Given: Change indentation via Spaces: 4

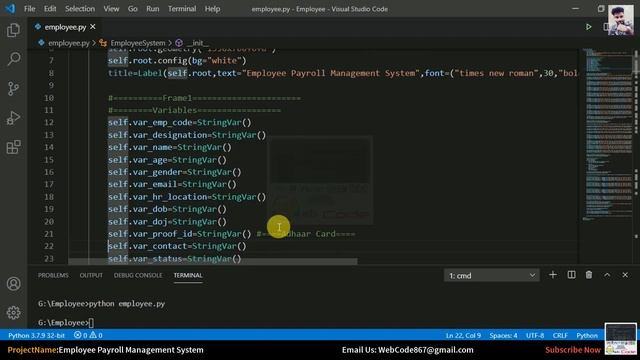Looking at the screenshot, I should coord(503,336).
